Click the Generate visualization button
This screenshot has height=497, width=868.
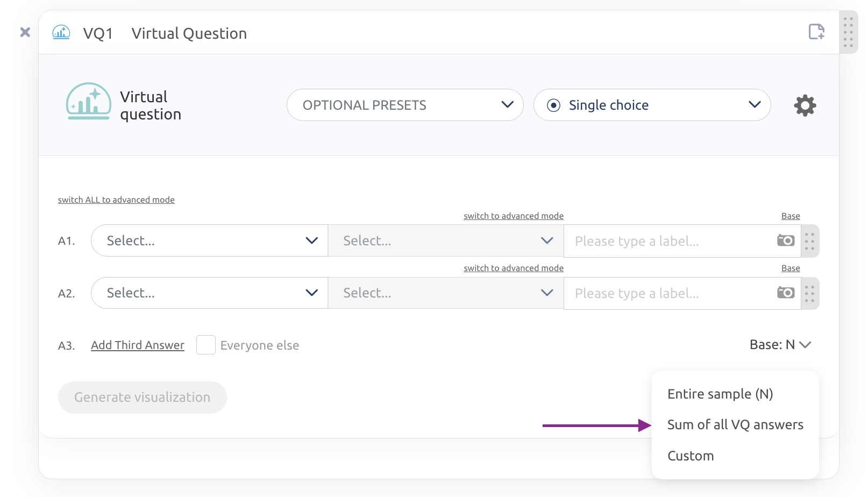[x=143, y=397]
